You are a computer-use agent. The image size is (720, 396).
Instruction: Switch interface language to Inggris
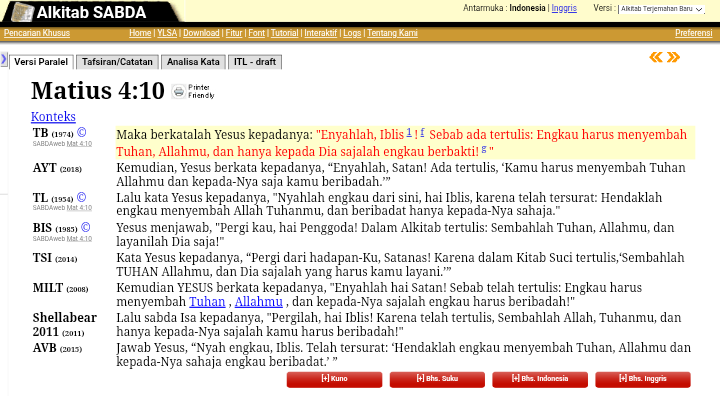pos(564,8)
